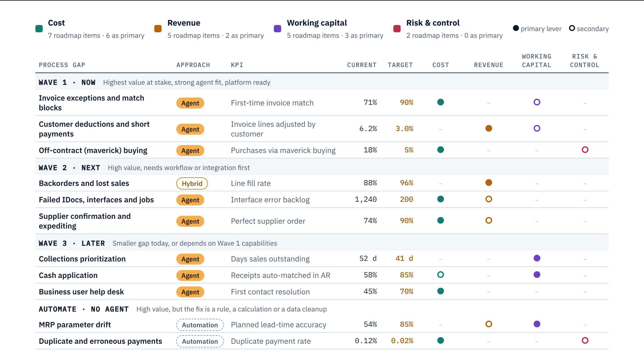
Task: Click the filled primary lever legend dot
Action: pyautogui.click(x=516, y=28)
